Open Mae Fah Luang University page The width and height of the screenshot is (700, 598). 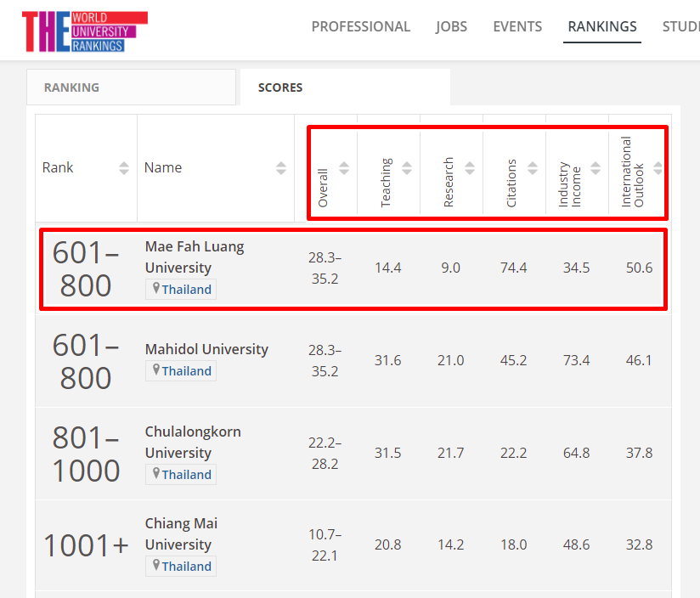coord(194,257)
